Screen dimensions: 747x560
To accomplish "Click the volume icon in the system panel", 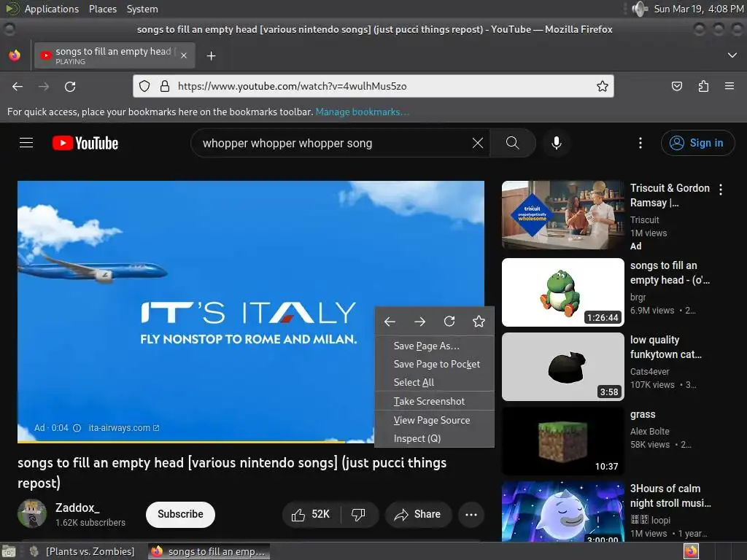I will pyautogui.click(x=640, y=9).
